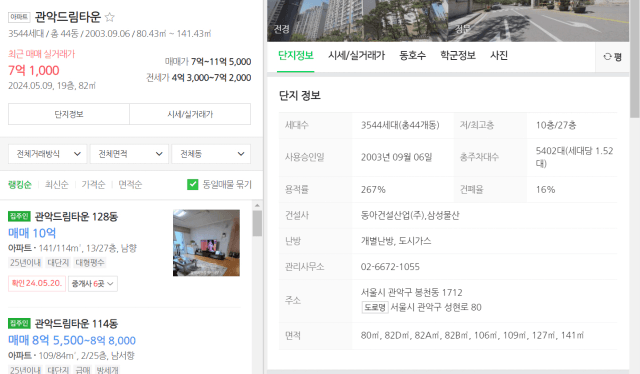Switch to the 동호수 tab
This screenshot has width=640, height=374.
coord(412,56)
